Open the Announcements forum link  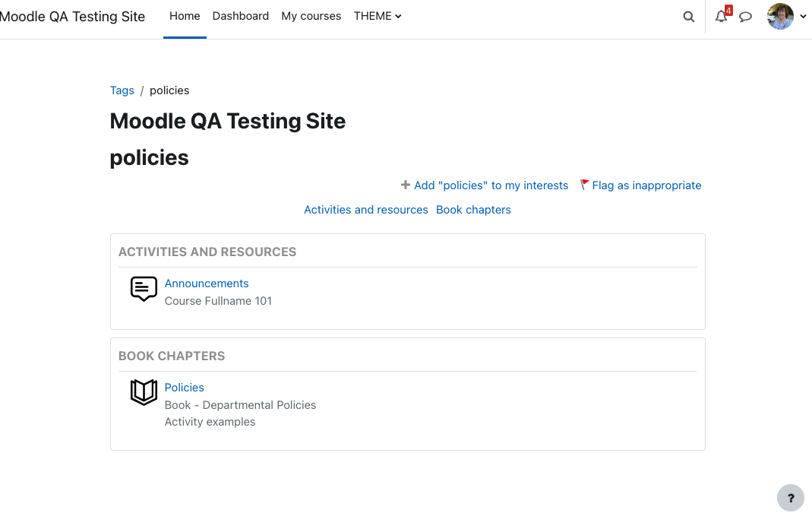click(x=207, y=283)
